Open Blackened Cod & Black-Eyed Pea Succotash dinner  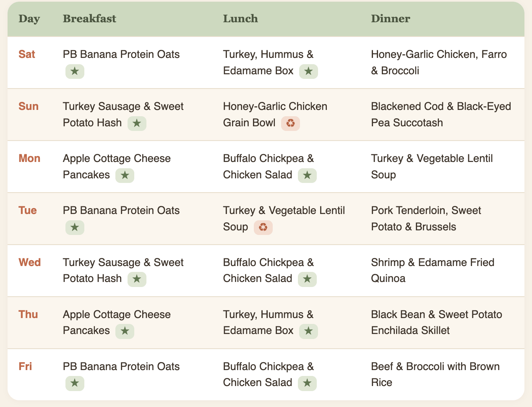coord(441,115)
